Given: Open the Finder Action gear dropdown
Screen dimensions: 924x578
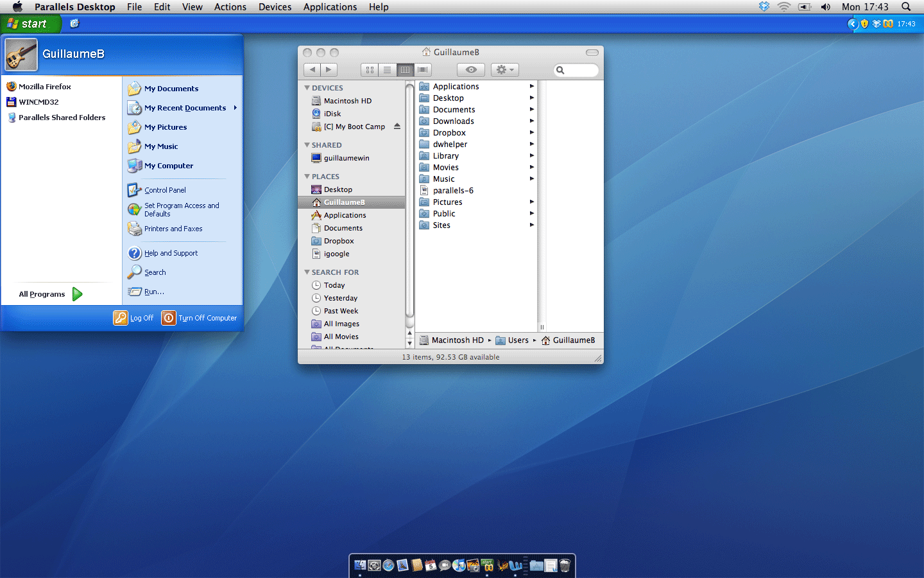Looking at the screenshot, I should coord(505,69).
